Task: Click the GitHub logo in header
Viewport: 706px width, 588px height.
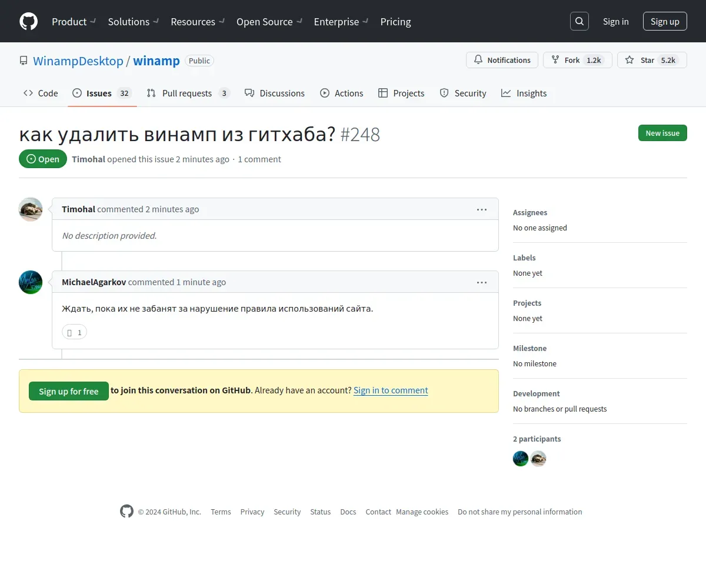Action: coord(28,22)
